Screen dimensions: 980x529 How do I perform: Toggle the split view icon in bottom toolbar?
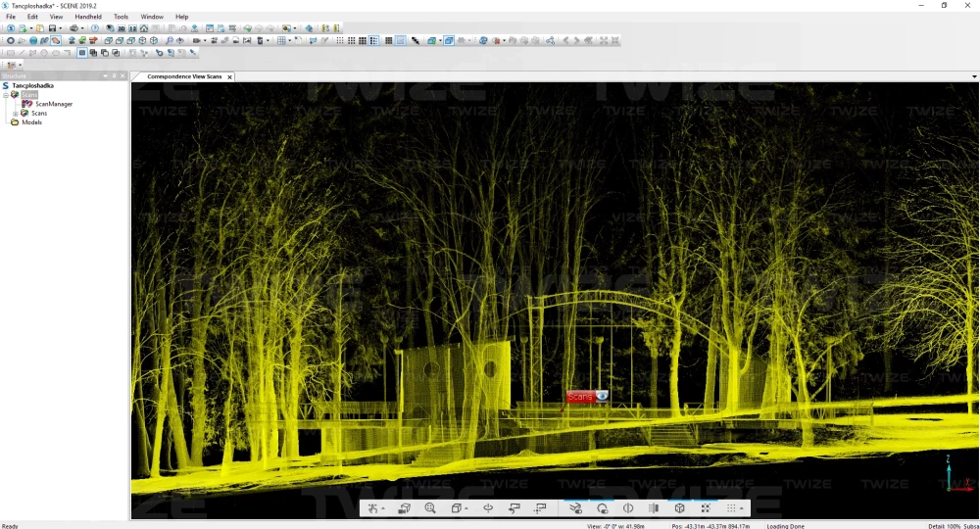pos(627,508)
